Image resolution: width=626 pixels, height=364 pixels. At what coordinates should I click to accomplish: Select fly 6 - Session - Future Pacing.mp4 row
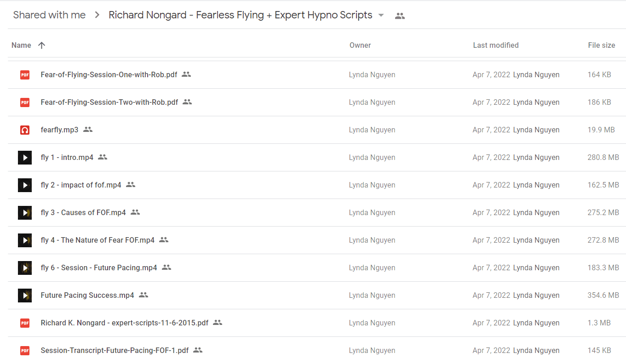click(x=316, y=267)
